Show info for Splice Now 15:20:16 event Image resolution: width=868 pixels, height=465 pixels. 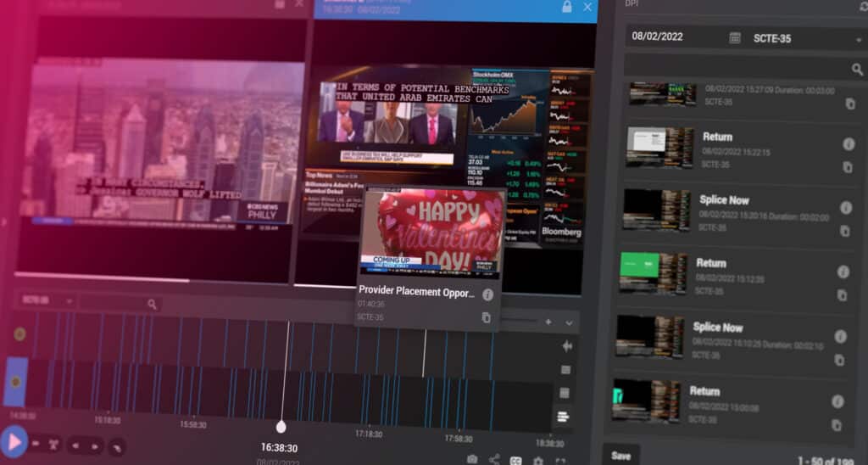pos(846,207)
